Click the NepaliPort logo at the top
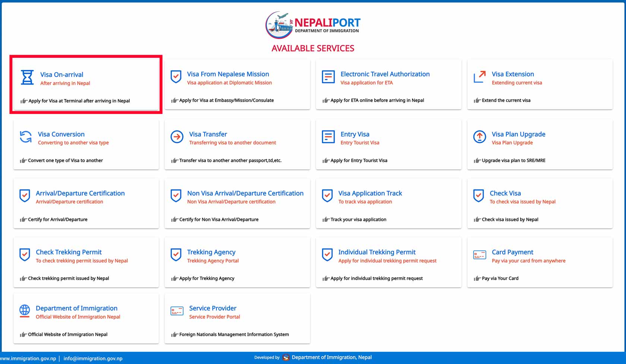Image resolution: width=626 pixels, height=364 pixels. click(313, 25)
